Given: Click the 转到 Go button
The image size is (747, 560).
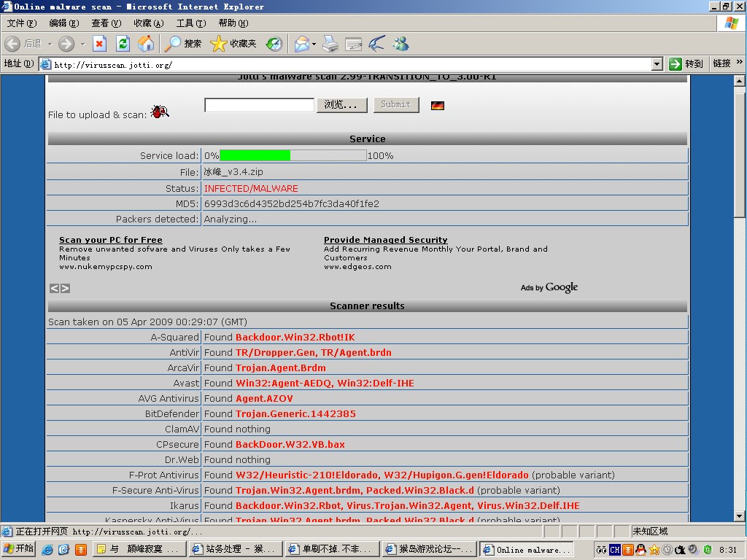Looking at the screenshot, I should (686, 64).
